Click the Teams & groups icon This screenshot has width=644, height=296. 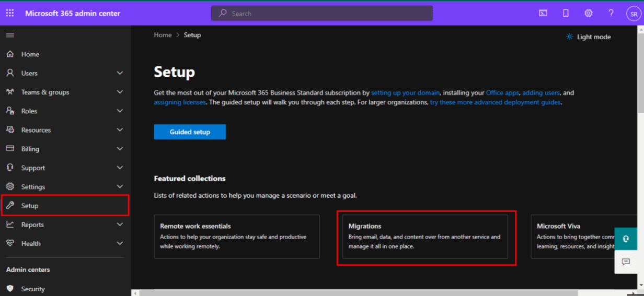click(10, 92)
